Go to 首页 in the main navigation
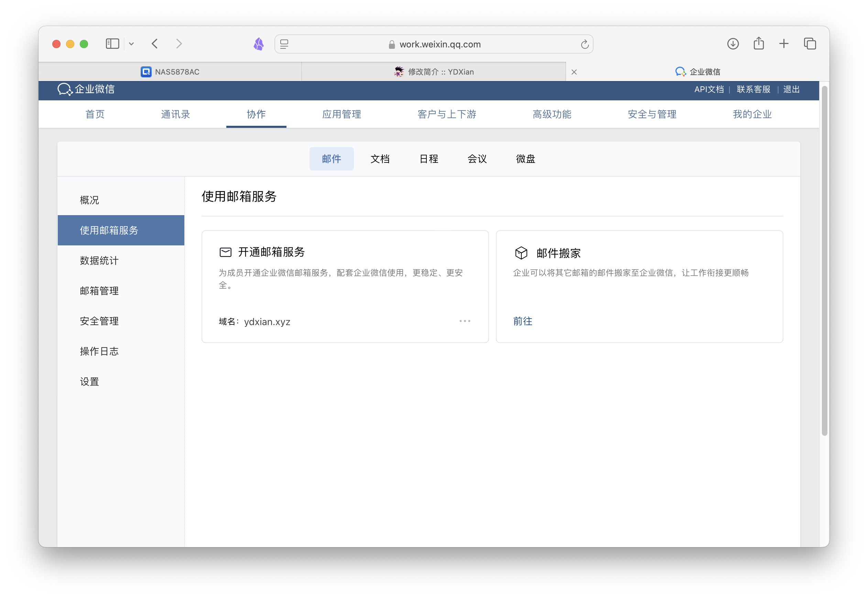The image size is (868, 598). [95, 114]
